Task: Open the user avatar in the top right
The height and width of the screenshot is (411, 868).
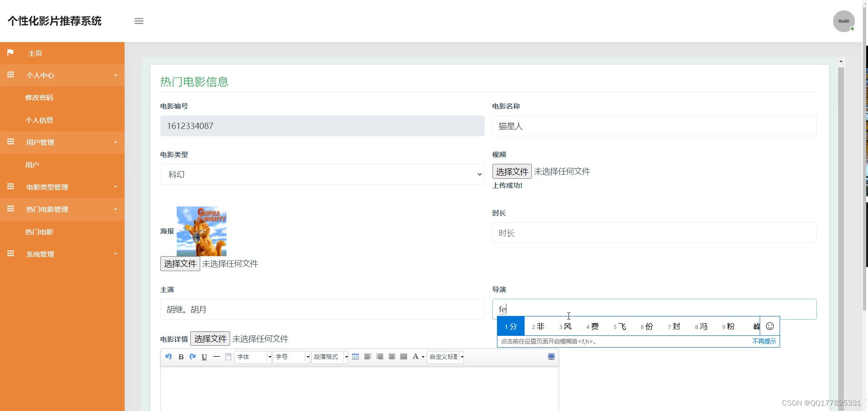Action: click(x=844, y=21)
